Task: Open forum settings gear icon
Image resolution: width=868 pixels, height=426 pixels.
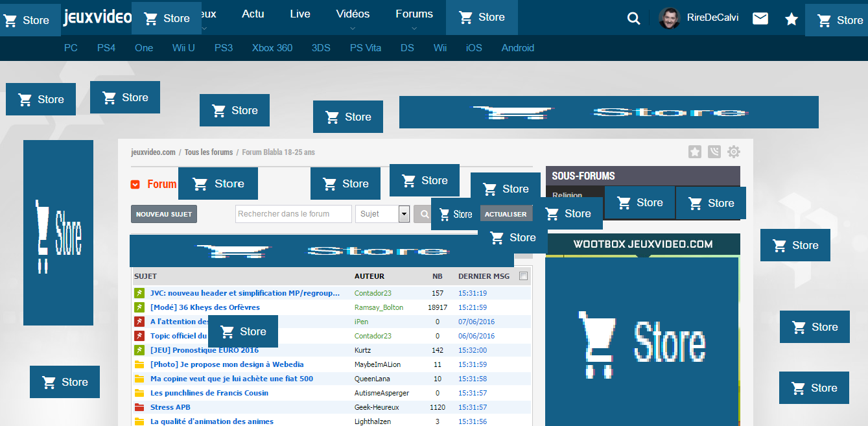Action: coord(733,152)
